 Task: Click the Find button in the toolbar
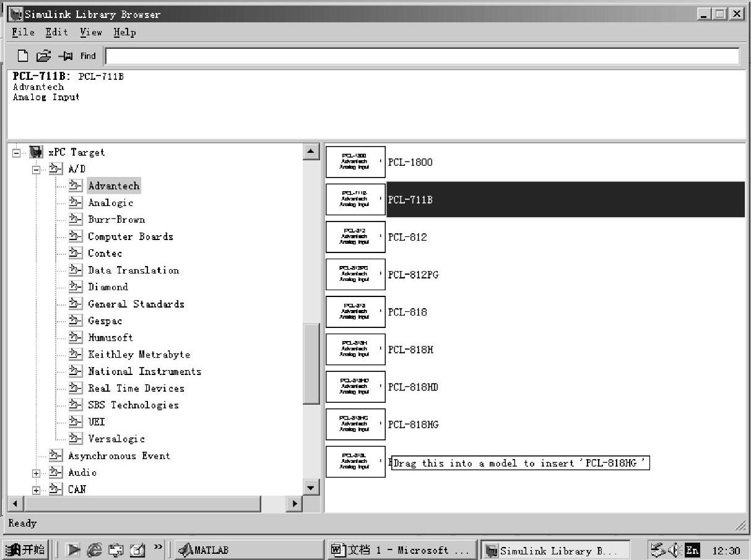click(88, 56)
